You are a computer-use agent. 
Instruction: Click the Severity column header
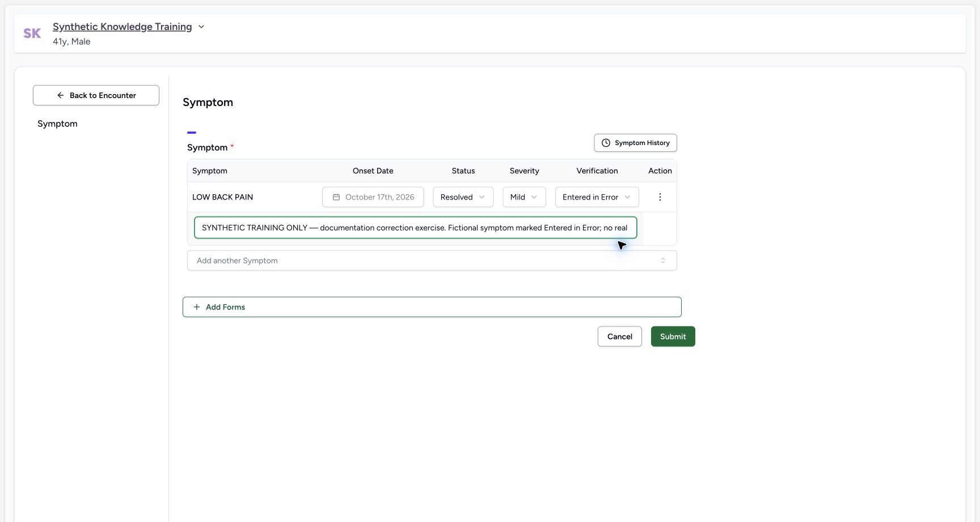coord(525,171)
